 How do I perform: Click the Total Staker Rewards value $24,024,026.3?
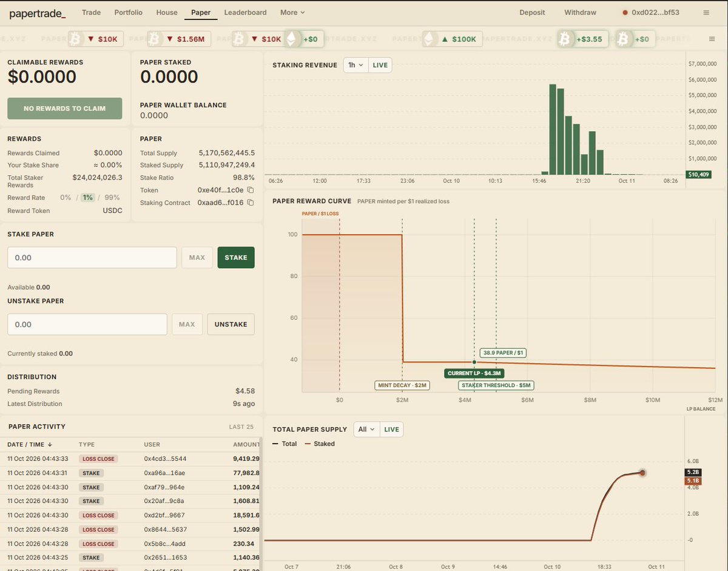point(97,178)
